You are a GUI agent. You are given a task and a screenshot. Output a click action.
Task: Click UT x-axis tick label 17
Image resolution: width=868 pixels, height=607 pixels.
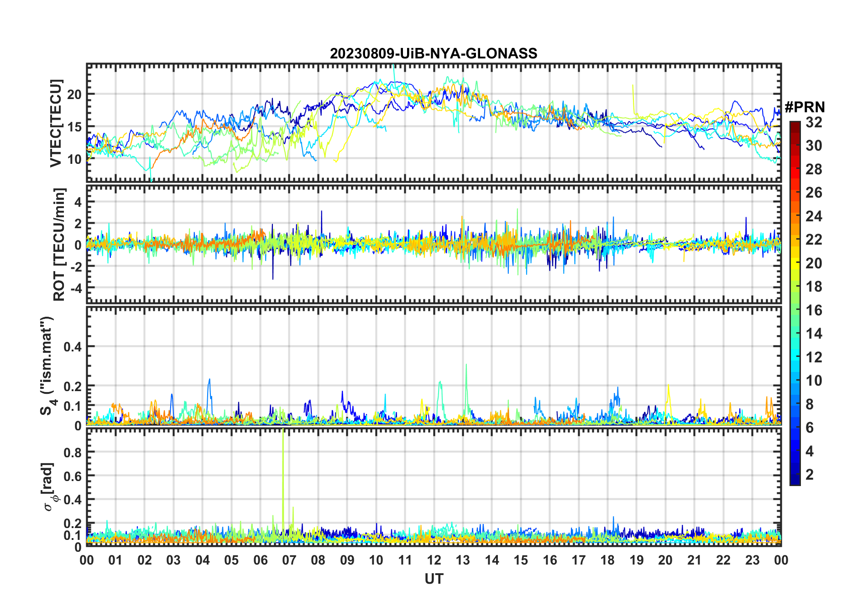(x=579, y=560)
